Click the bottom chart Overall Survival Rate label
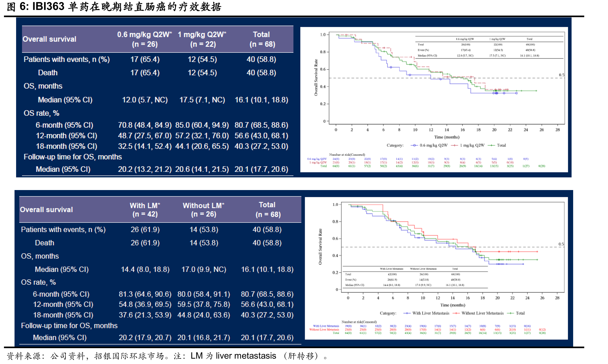 pos(320,247)
